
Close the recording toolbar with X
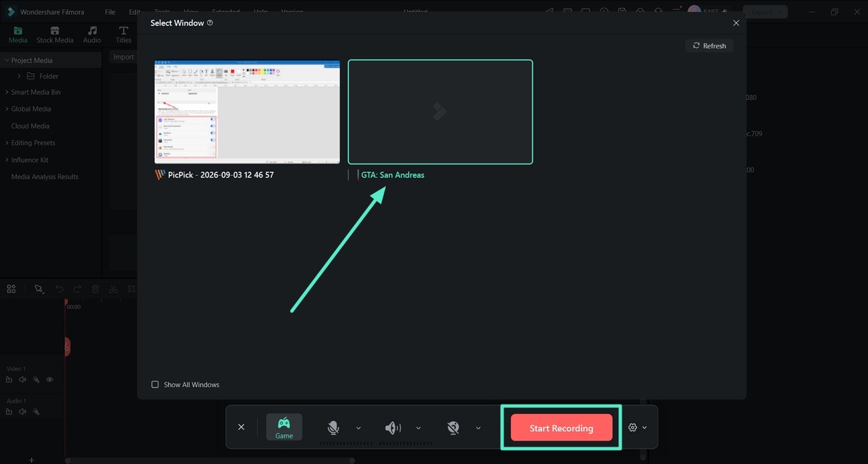click(241, 427)
